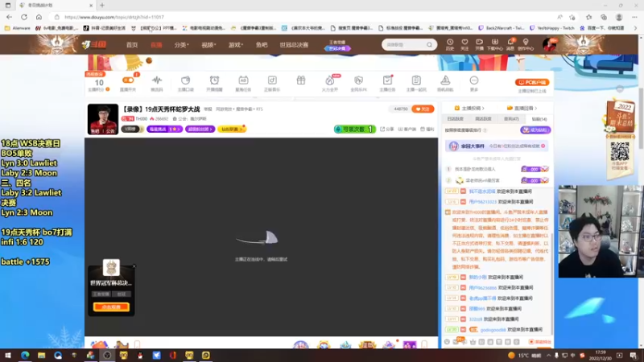Select the 直播 live tab
Screen dimensions: 644x362
(156, 45)
